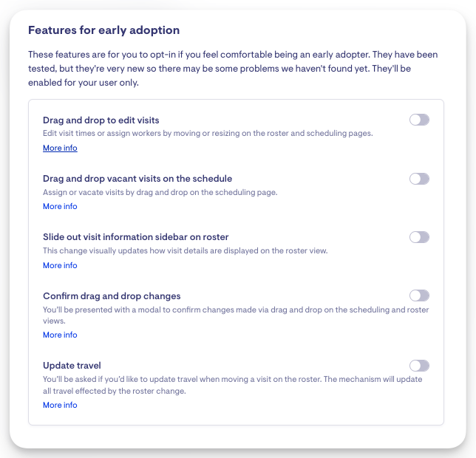The image size is (476, 458).
Task: Click the Features for early adoption heading
Action: click(x=104, y=30)
